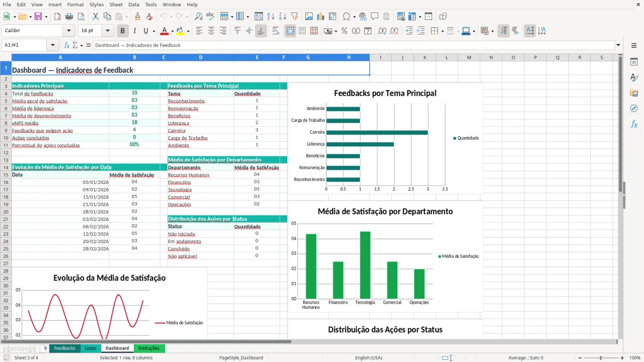Copy selection using the Copy icon
This screenshot has width=644, height=362.
click(x=107, y=17)
